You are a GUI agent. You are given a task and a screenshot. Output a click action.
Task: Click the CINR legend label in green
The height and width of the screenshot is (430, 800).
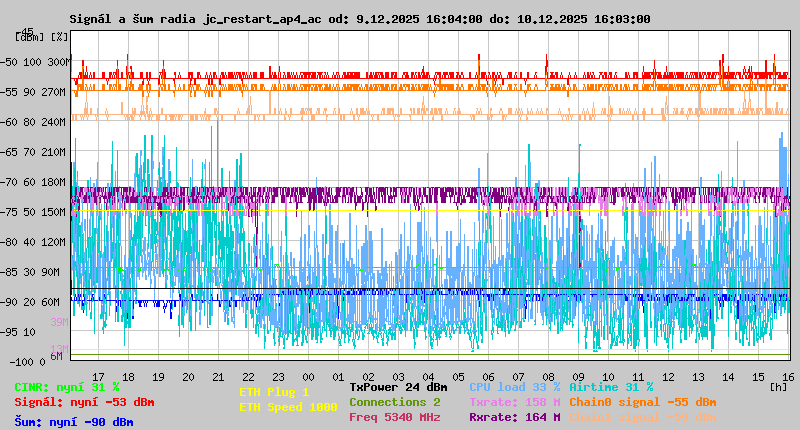click(x=66, y=387)
